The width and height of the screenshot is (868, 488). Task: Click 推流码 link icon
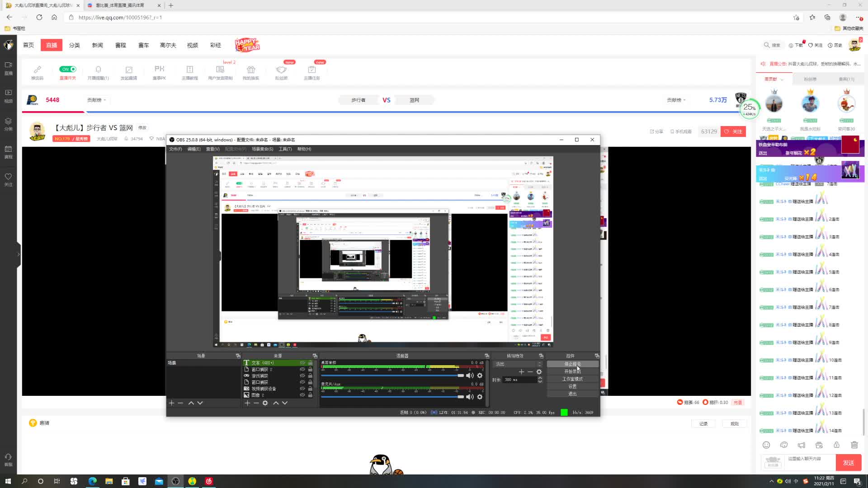37,69
